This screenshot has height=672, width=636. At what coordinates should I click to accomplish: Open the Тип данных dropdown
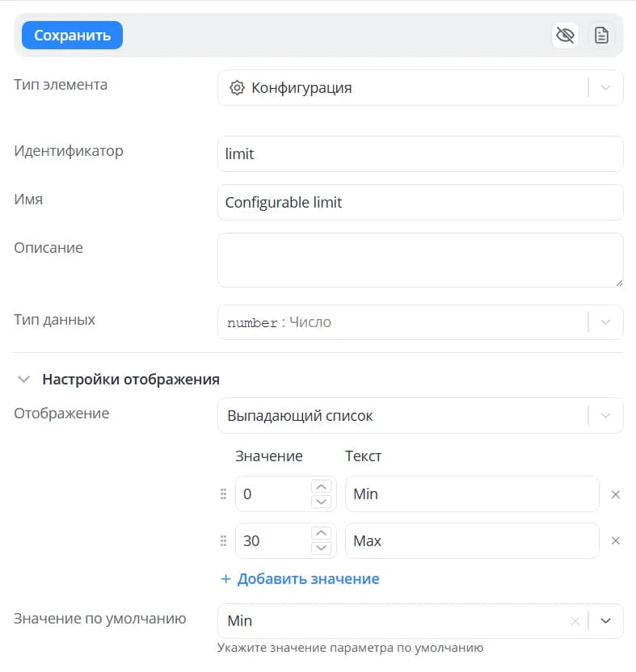pos(605,322)
